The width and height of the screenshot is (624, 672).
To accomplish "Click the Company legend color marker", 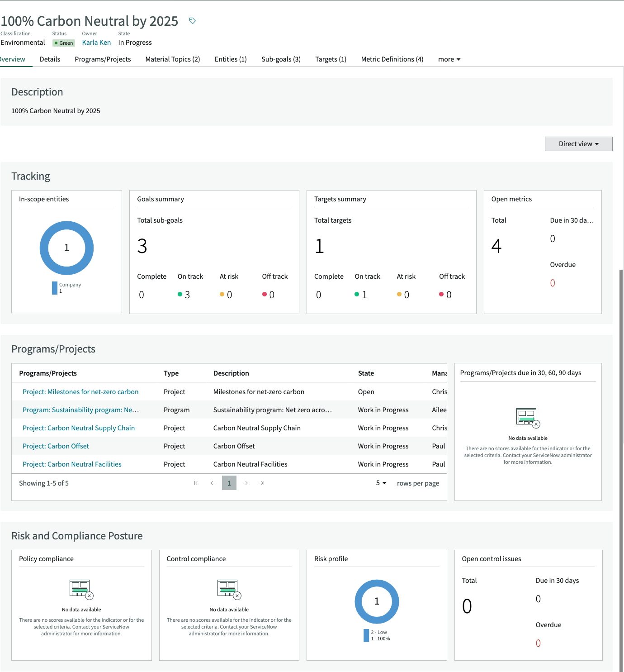I will tap(55, 288).
